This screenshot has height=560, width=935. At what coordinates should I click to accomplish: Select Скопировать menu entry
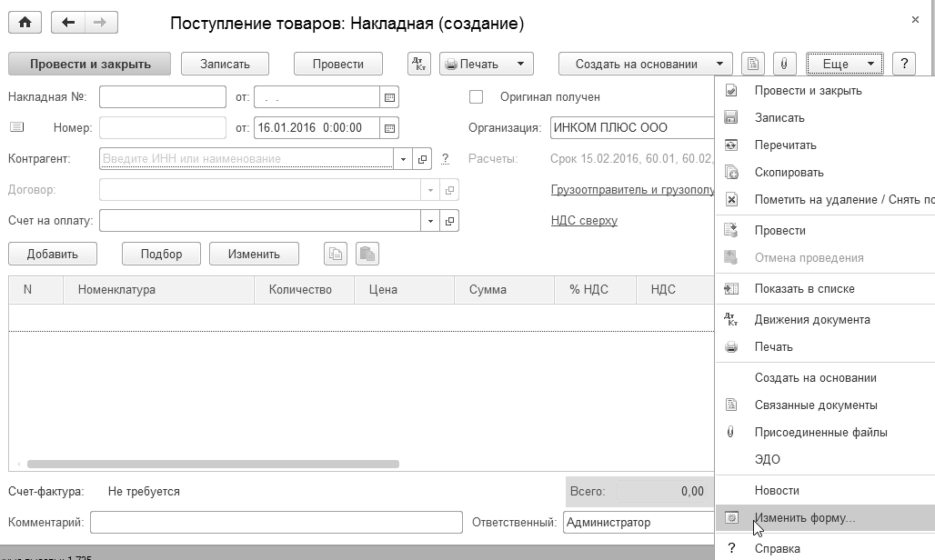coord(825,173)
